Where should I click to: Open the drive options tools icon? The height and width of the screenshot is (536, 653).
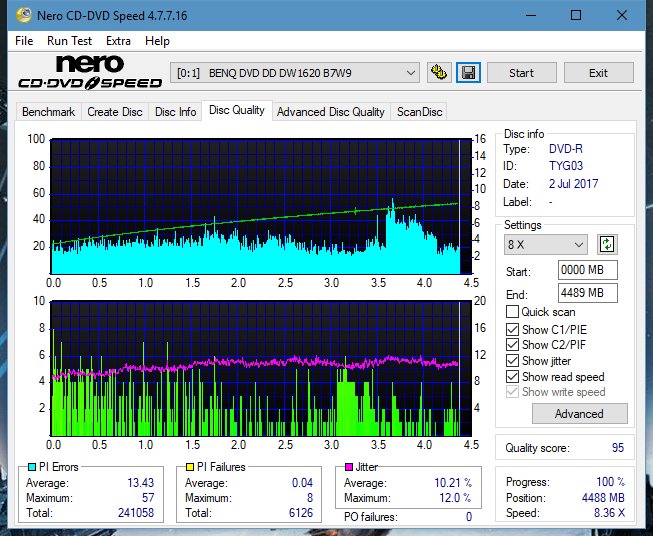pos(439,73)
